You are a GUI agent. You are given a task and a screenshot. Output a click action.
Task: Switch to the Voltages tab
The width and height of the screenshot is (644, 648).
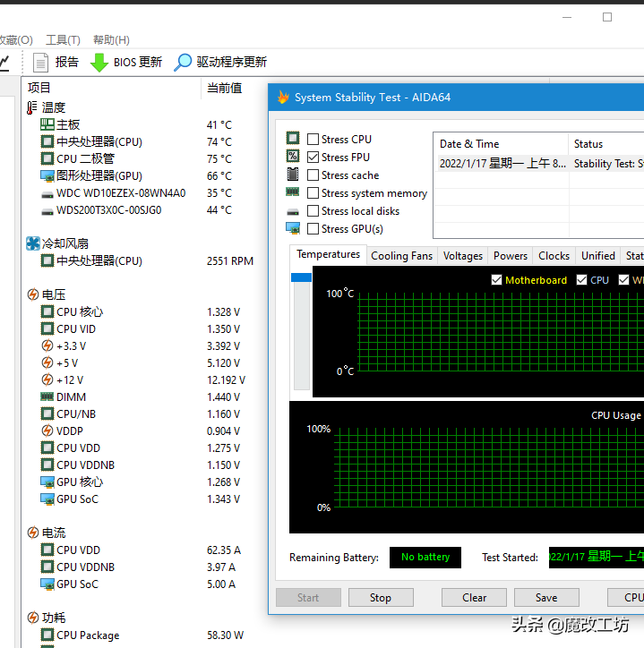click(x=463, y=256)
